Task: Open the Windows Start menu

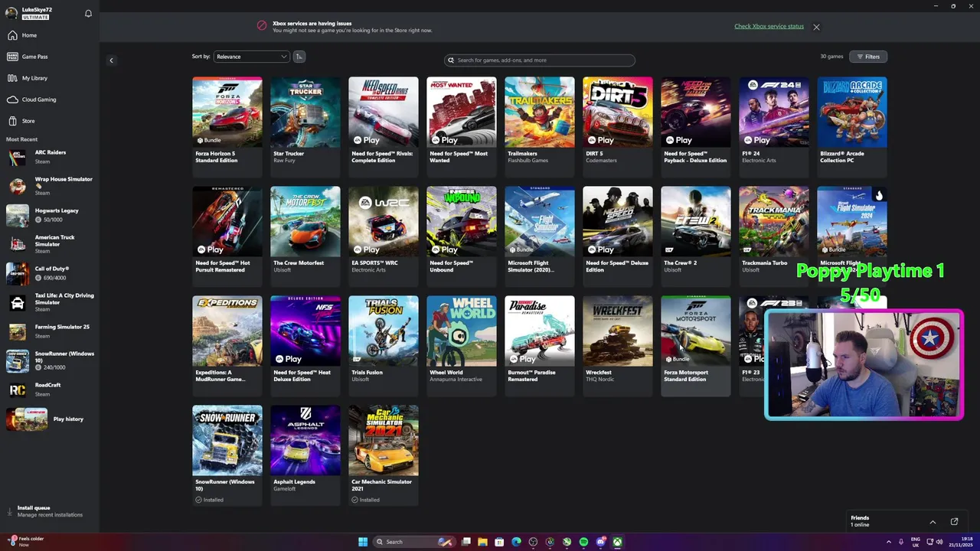Action: [x=363, y=542]
